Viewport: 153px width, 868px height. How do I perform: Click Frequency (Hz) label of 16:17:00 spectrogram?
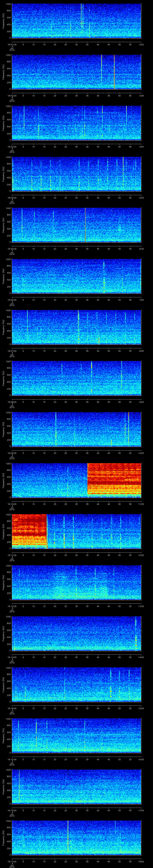[x=3, y=837]
